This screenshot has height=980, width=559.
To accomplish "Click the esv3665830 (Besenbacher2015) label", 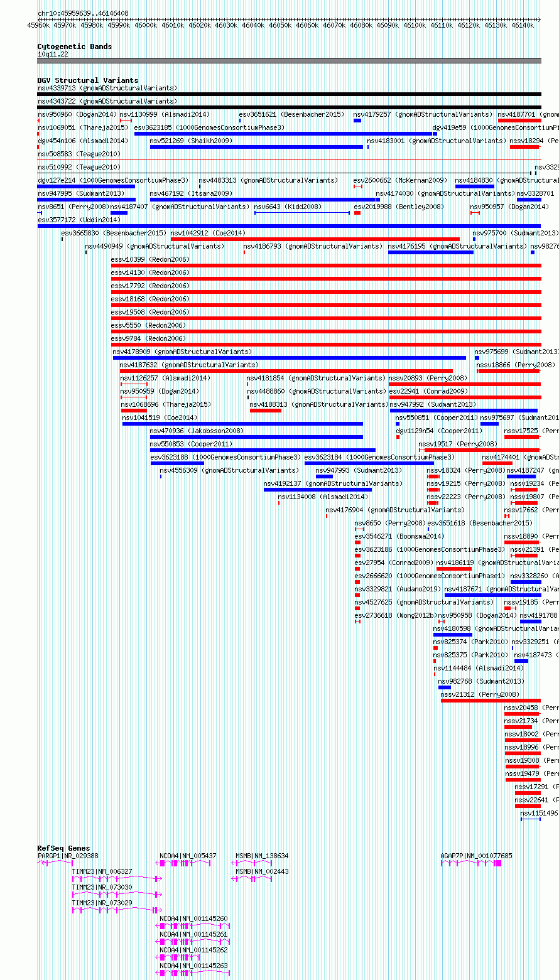I will (x=114, y=233).
